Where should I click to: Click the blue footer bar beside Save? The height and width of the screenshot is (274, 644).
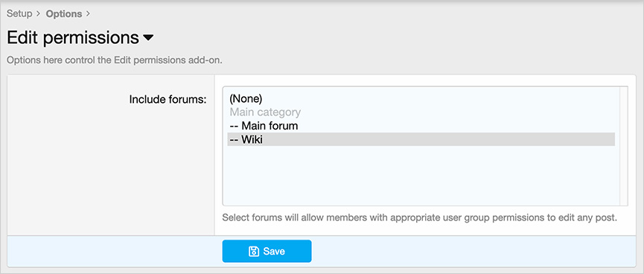coord(472,251)
